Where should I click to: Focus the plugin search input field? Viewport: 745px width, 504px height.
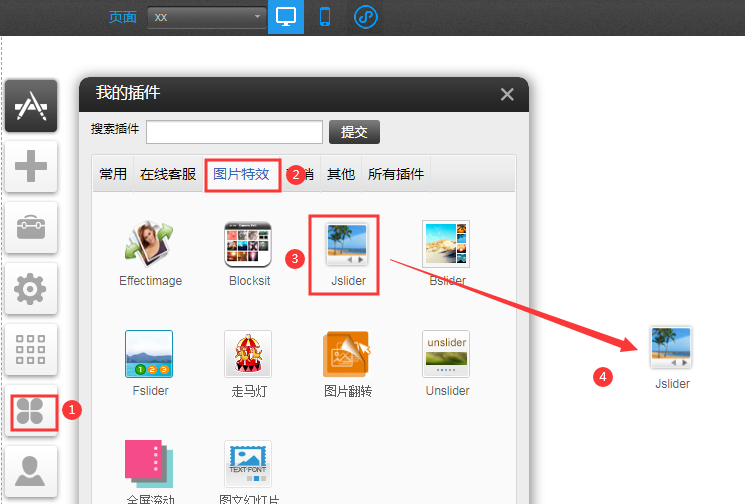tap(234, 132)
